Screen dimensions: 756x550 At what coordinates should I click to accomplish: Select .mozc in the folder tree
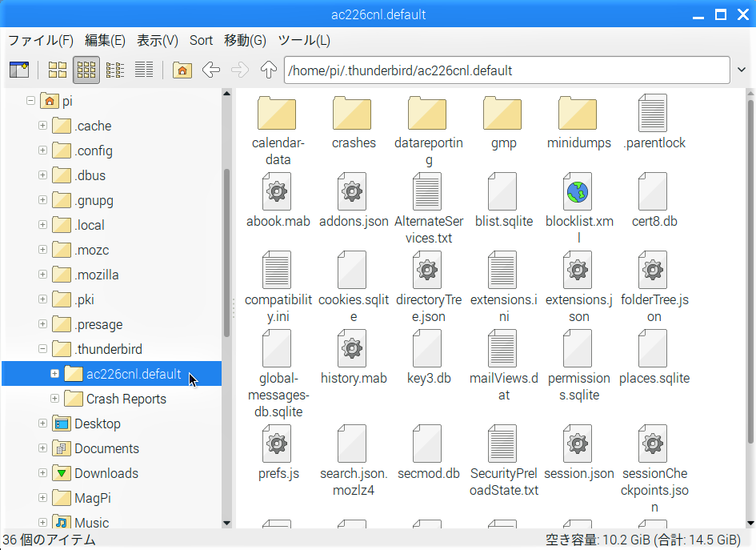(x=92, y=250)
